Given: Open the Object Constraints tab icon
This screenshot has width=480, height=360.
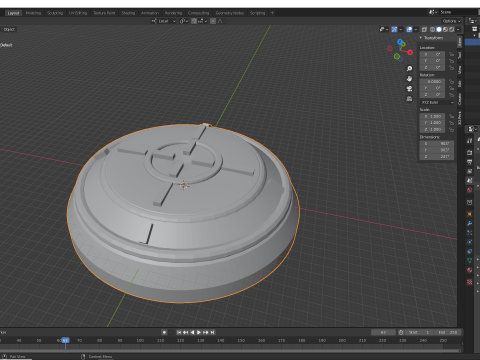Looking at the screenshot, I should (x=469, y=251).
